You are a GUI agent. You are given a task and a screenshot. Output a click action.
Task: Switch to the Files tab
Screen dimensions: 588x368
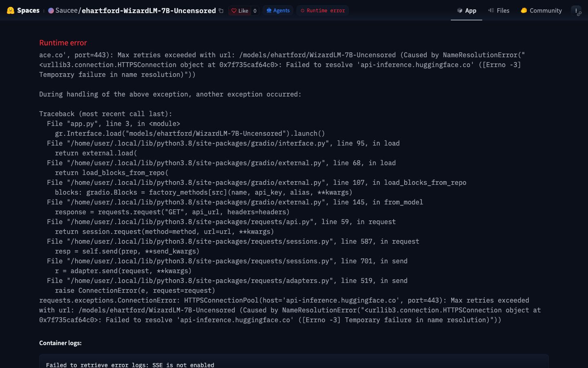pos(499,11)
